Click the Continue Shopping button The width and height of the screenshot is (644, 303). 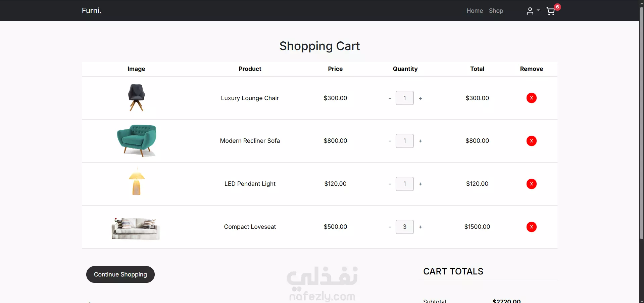120,274
